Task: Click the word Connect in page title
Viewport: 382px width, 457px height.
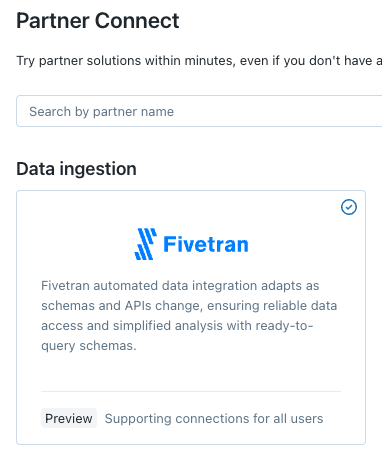Action: [x=137, y=21]
